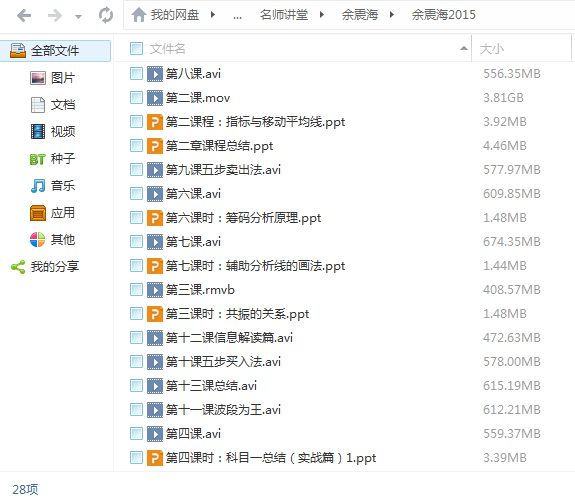The width and height of the screenshot is (575, 501).
Task: Check the box for 第八课.avi
Action: (136, 74)
